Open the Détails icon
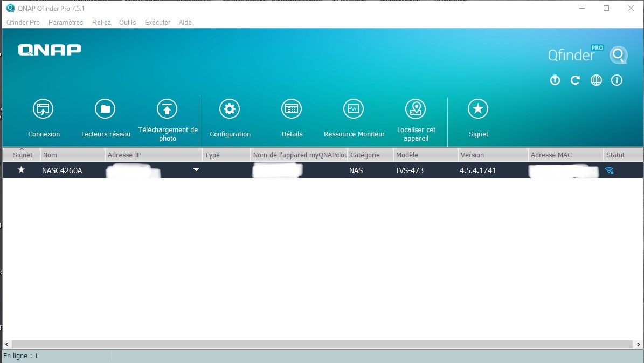The image size is (644, 363). pos(292,109)
